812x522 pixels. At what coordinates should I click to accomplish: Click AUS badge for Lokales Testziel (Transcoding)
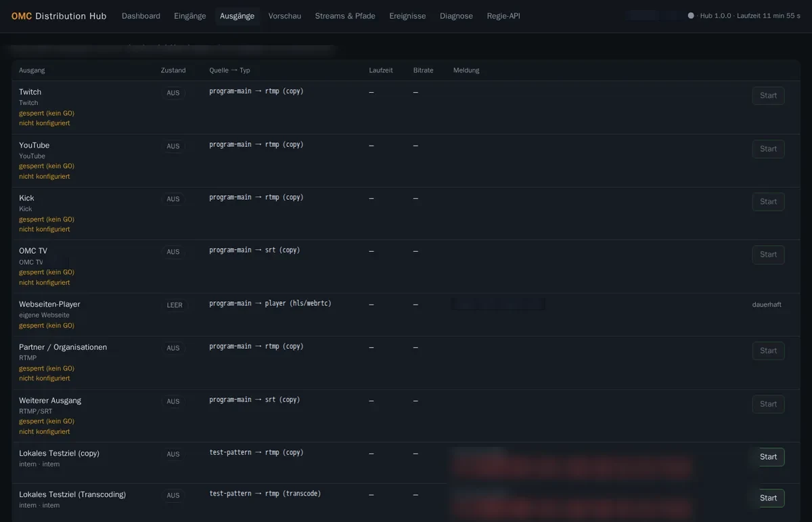coord(173,496)
